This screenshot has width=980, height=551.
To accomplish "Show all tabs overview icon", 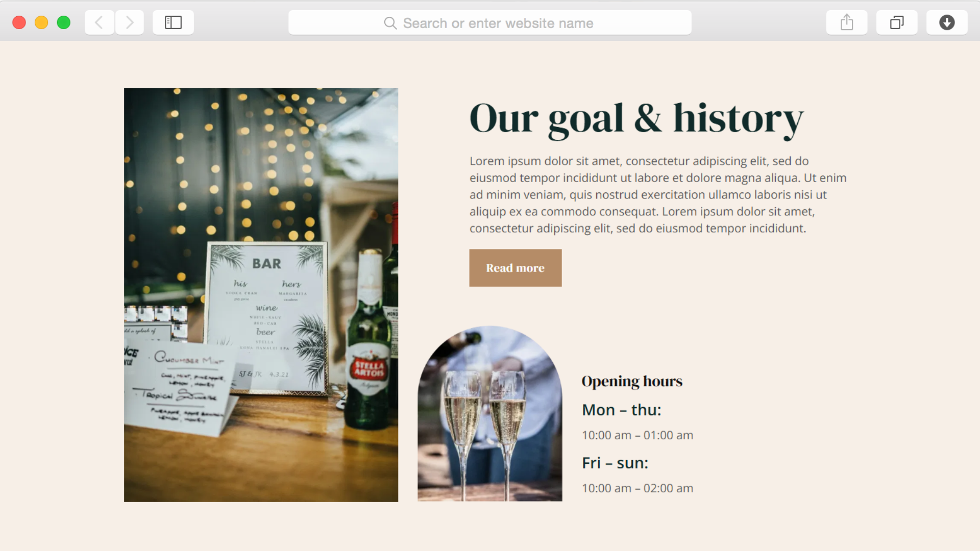I will (897, 22).
